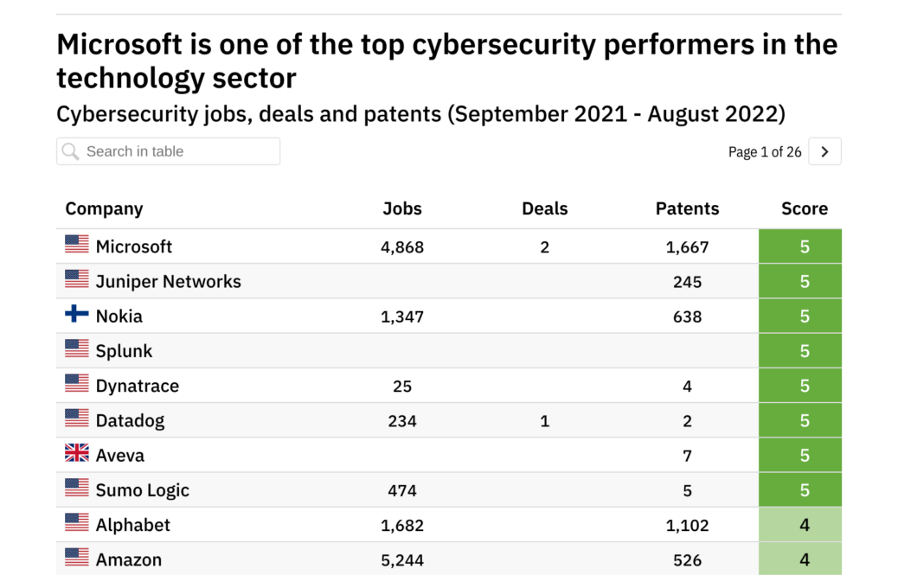898x588 pixels.
Task: Click the US flag beside Microsoft
Action: pyautogui.click(x=77, y=245)
